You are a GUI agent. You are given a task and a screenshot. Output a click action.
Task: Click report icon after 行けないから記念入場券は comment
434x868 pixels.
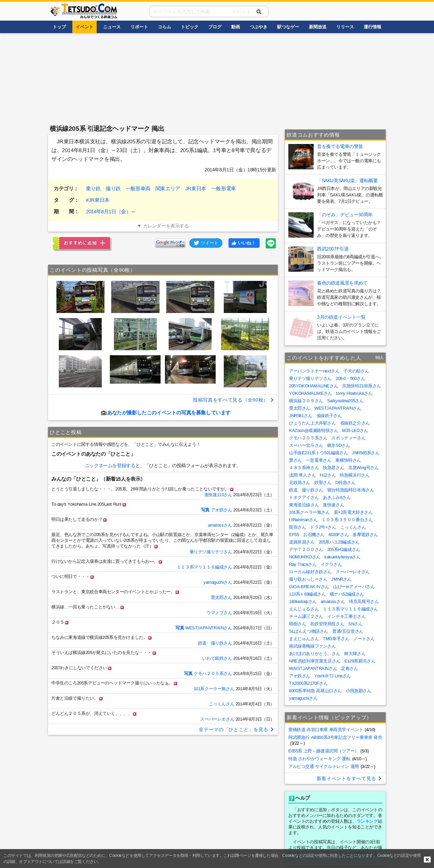[x=160, y=562]
